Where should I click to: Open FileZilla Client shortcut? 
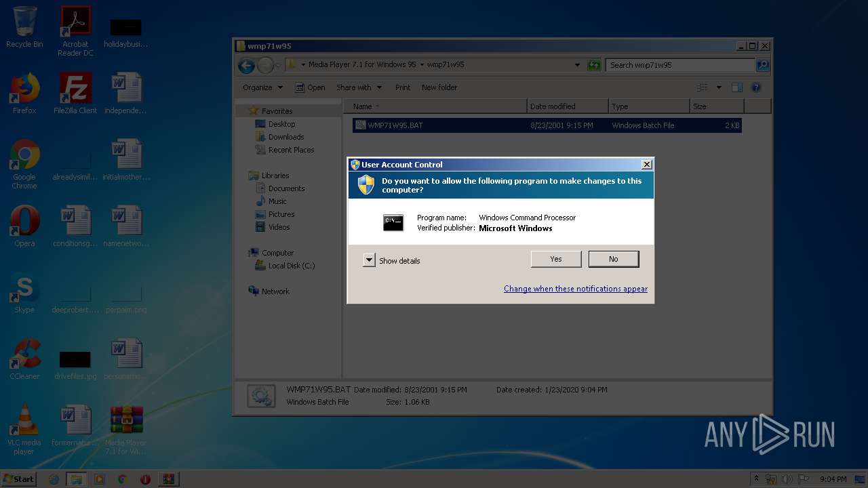coord(75,94)
